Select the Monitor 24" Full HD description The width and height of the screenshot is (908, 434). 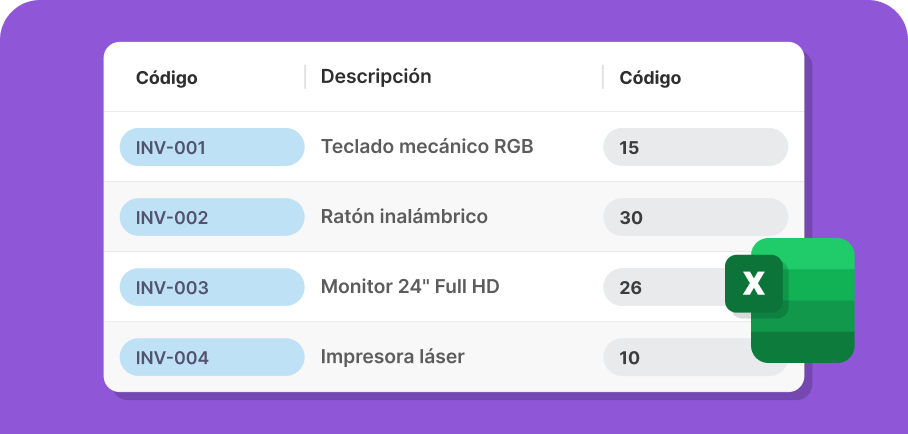point(410,286)
